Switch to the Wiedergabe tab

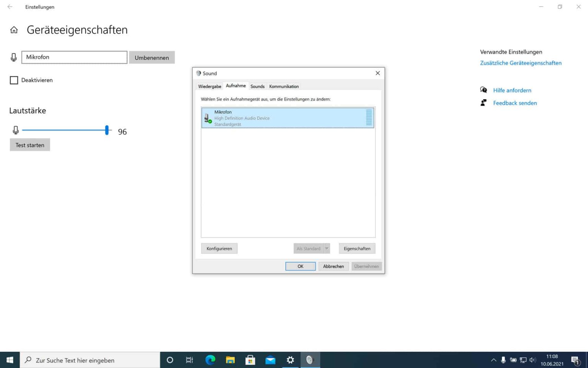point(209,86)
